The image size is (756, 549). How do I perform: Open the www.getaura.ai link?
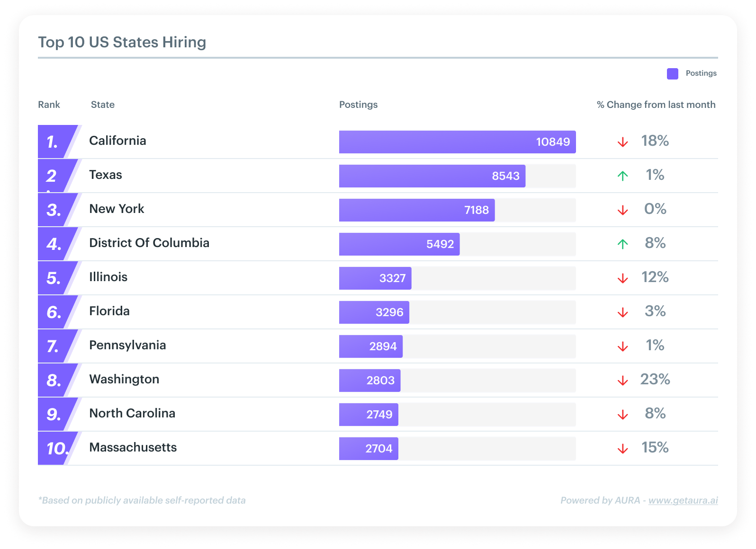[x=683, y=500]
